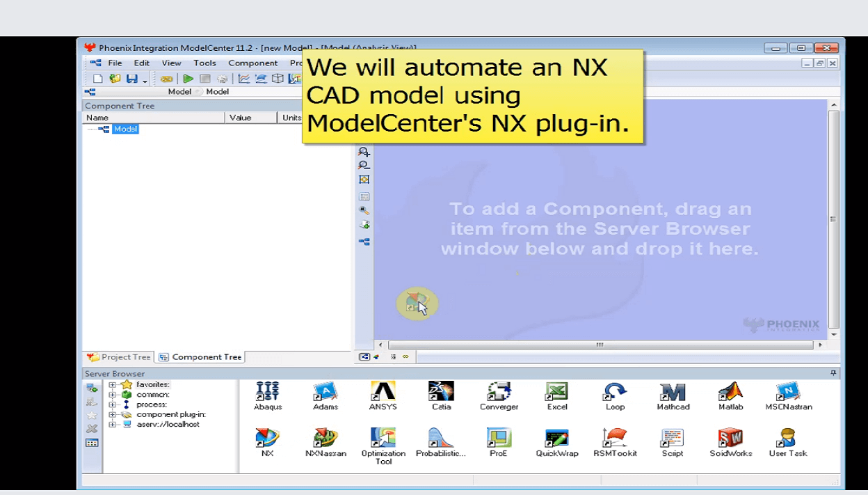Select the Model node in Component Tree
Viewport: 868px width, 495px height.
[126, 129]
